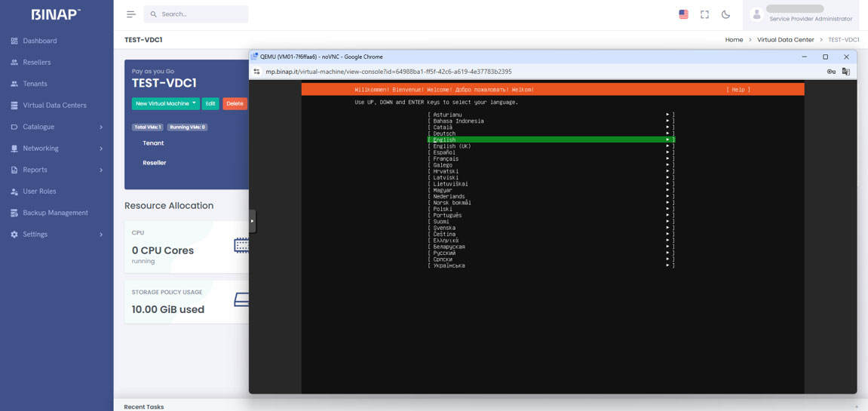Screen dimensions: 868x411
Task: Click the Home breadcrumb link
Action: click(x=733, y=40)
